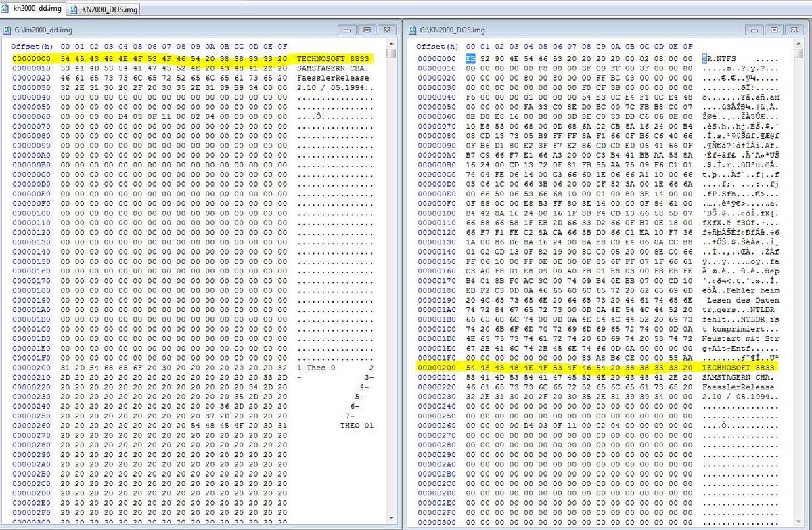Maximize the G:\KN2000_DOS.img sub-window

[x=773, y=30]
